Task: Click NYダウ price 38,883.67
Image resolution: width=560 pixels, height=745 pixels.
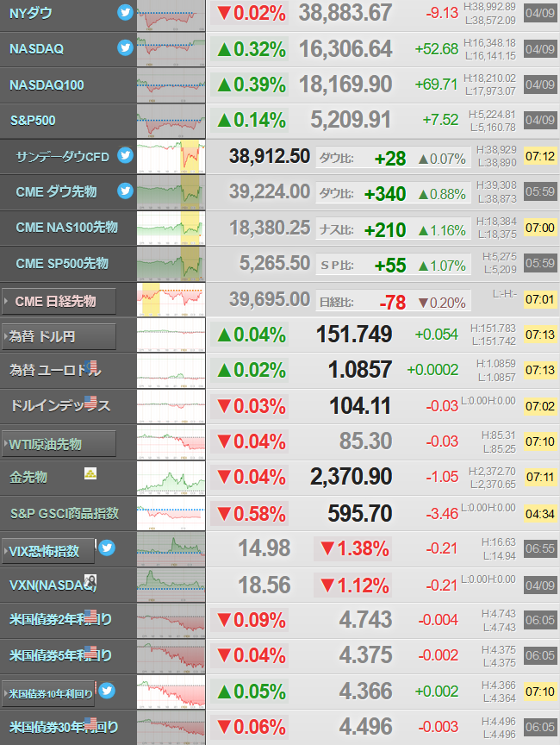Action: [345, 13]
